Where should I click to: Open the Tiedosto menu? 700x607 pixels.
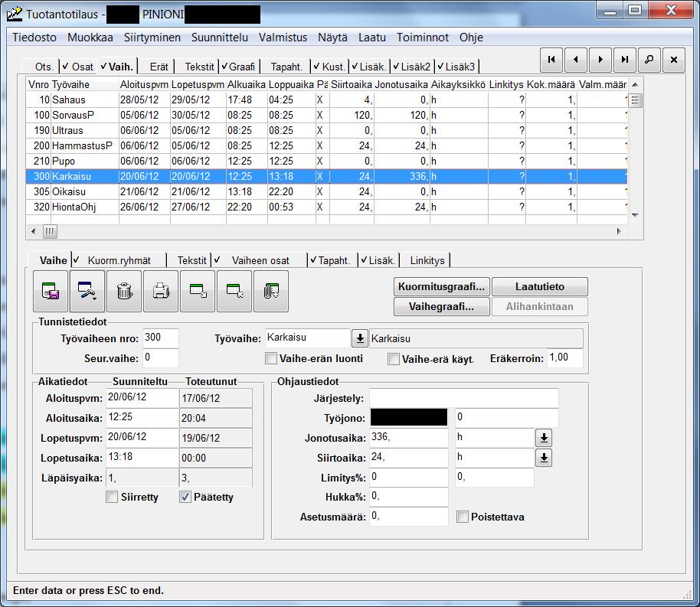click(x=34, y=38)
